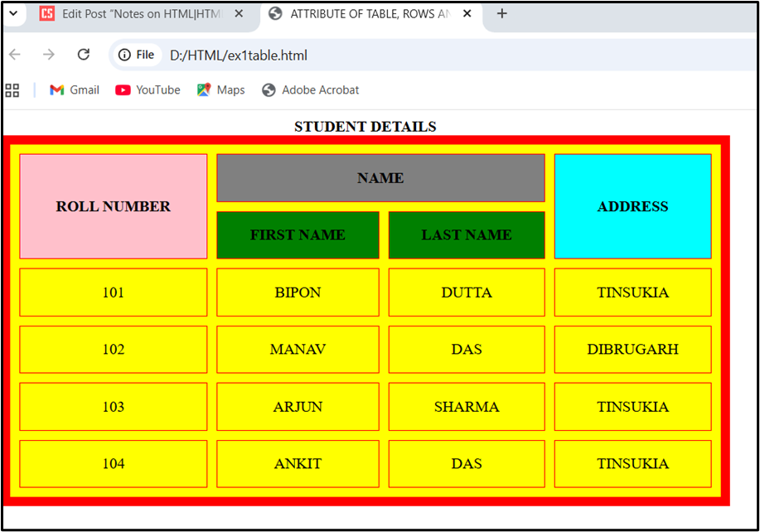Viewport: 760px width, 532px height.
Task: Click the cyan ADDRESS header cell
Action: pyautogui.click(x=632, y=206)
